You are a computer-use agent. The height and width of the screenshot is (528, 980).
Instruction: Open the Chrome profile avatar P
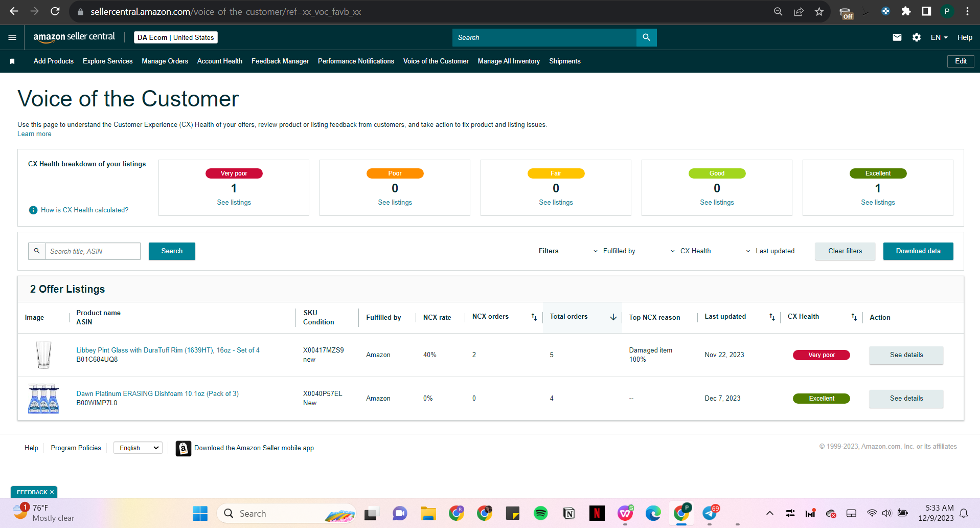pyautogui.click(x=947, y=11)
